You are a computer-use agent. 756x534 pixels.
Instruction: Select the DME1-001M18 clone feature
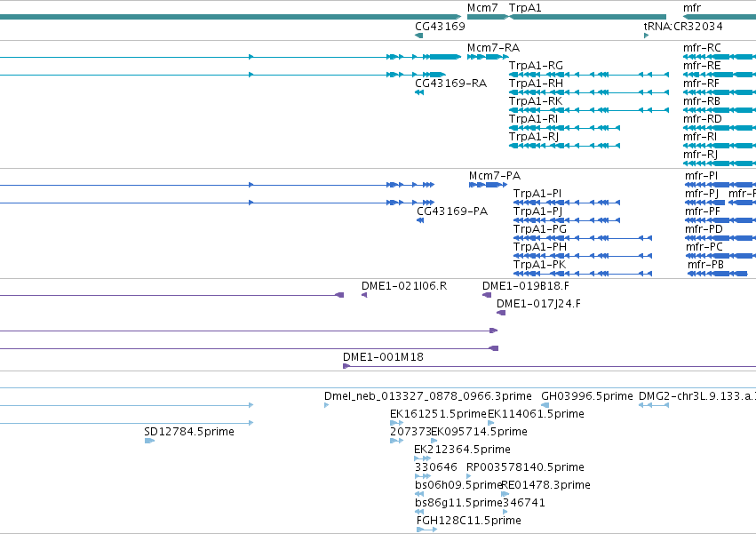click(x=549, y=366)
